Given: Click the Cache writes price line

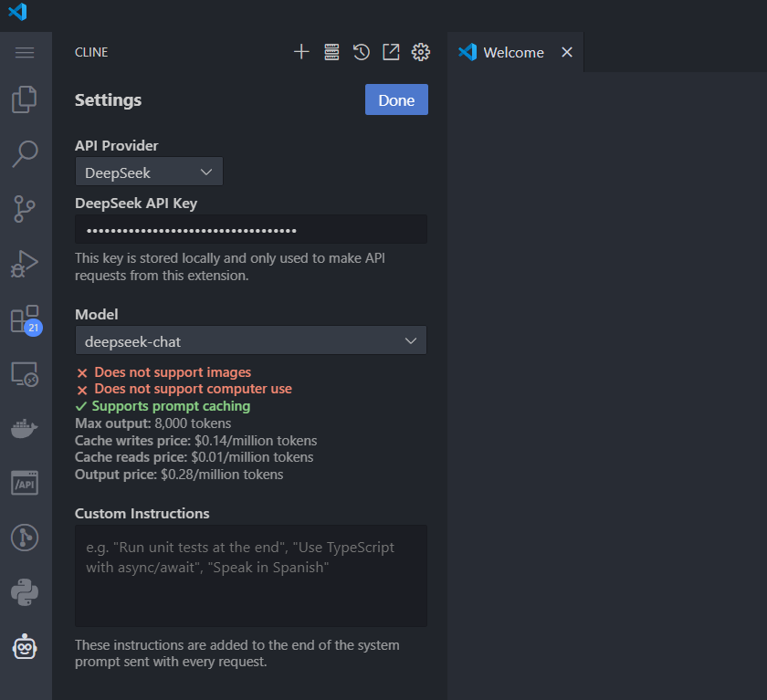Looking at the screenshot, I should (195, 441).
